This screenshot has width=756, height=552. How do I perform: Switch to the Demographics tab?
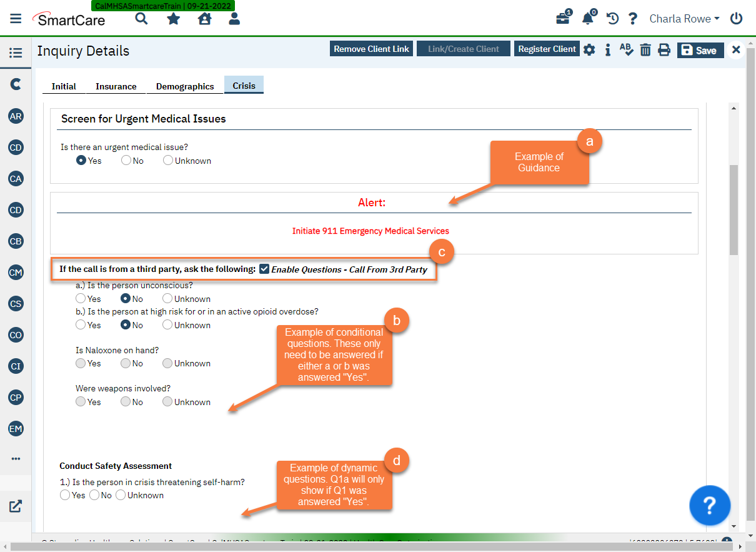click(x=185, y=86)
